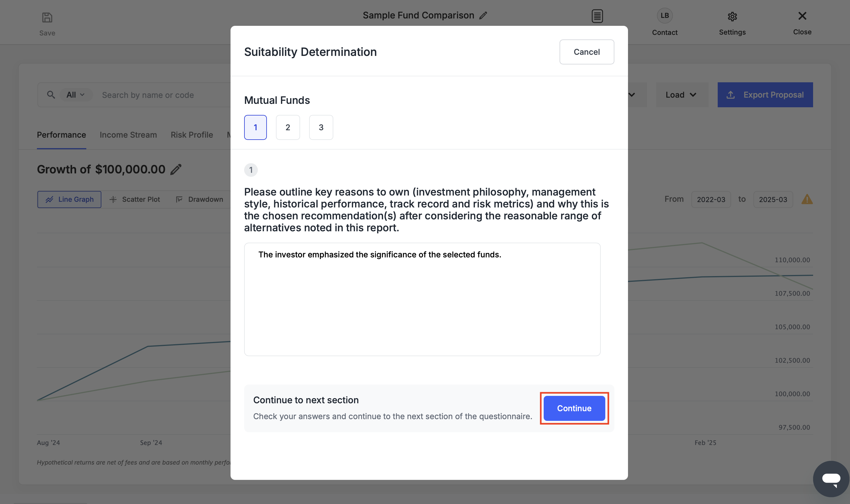
Task: Click the search magnifier icon
Action: tap(51, 95)
